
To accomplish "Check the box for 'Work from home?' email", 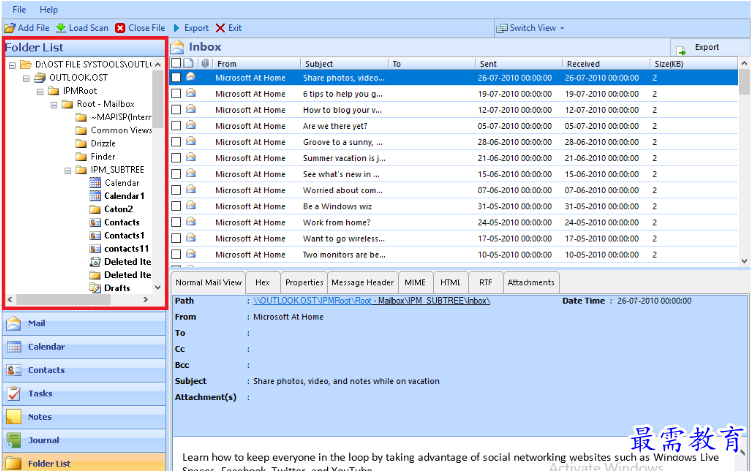I will [x=176, y=222].
